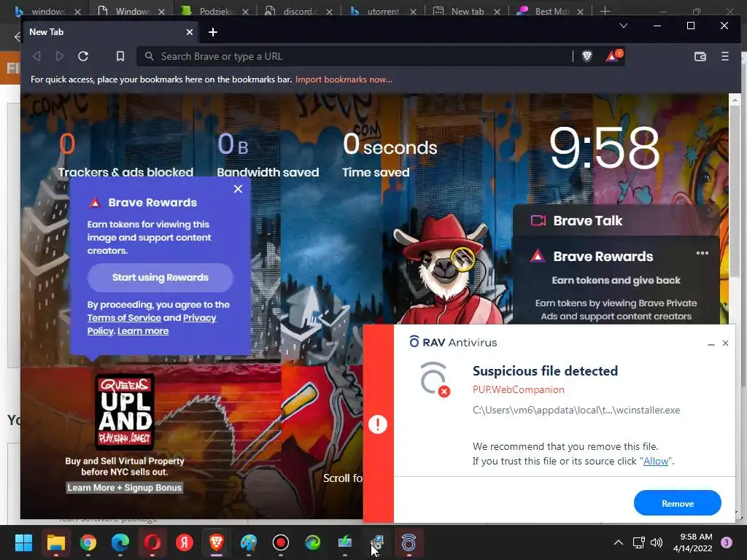
Task: Open the Brave Wallet icon
Action: point(700,56)
